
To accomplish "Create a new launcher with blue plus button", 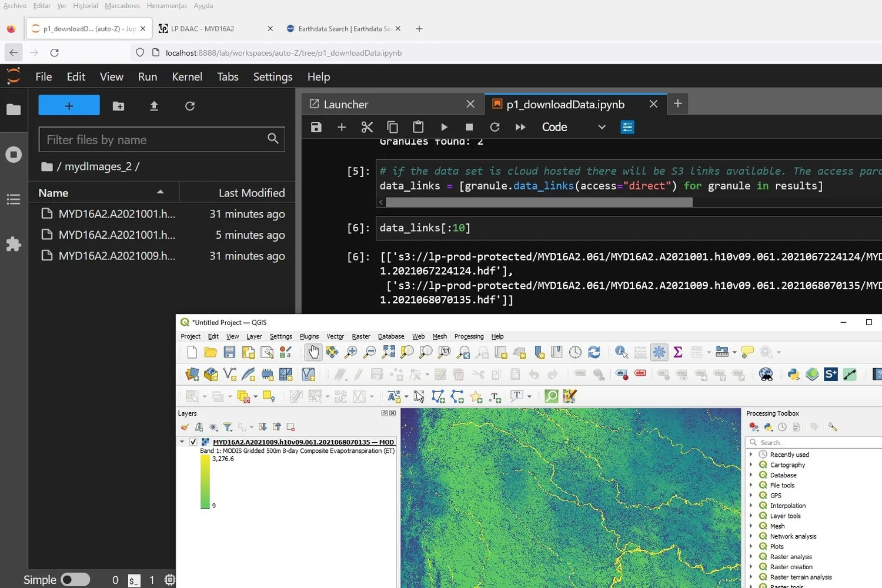I will pos(69,105).
